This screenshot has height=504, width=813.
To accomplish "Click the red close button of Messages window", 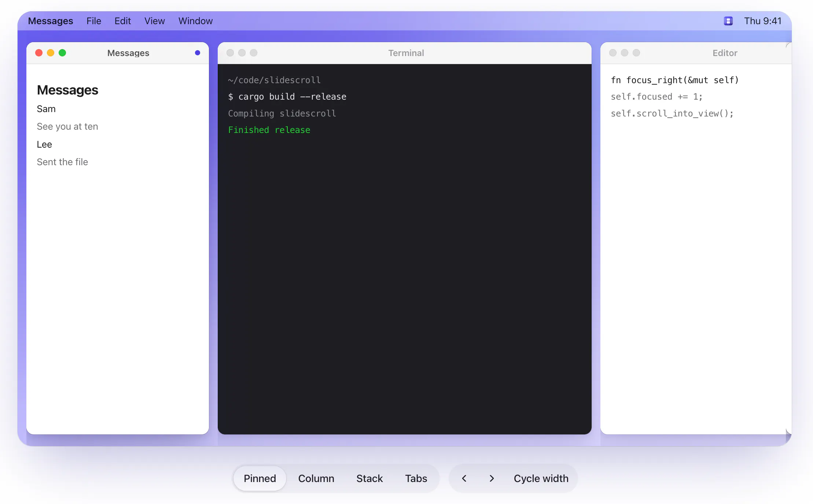I will click(39, 53).
